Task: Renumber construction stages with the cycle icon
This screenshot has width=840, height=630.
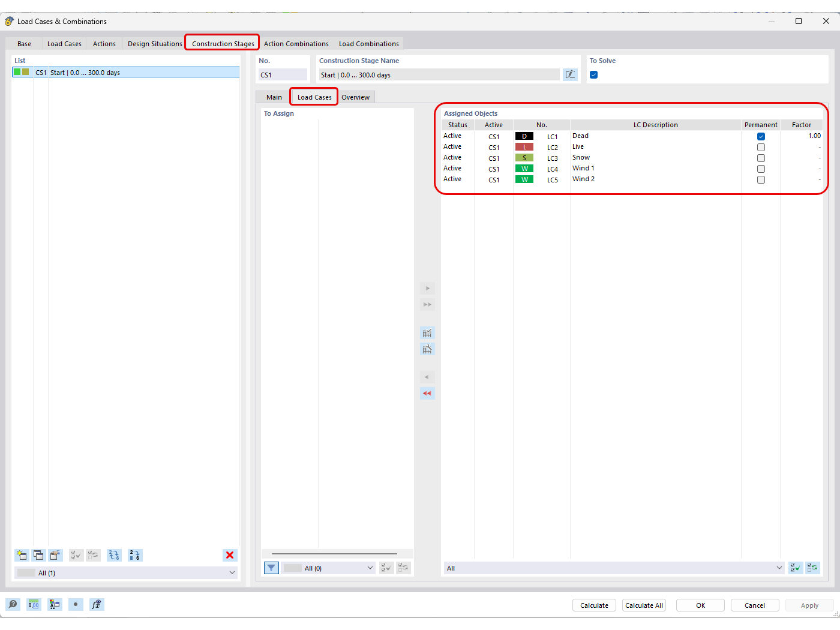Action: tap(114, 555)
